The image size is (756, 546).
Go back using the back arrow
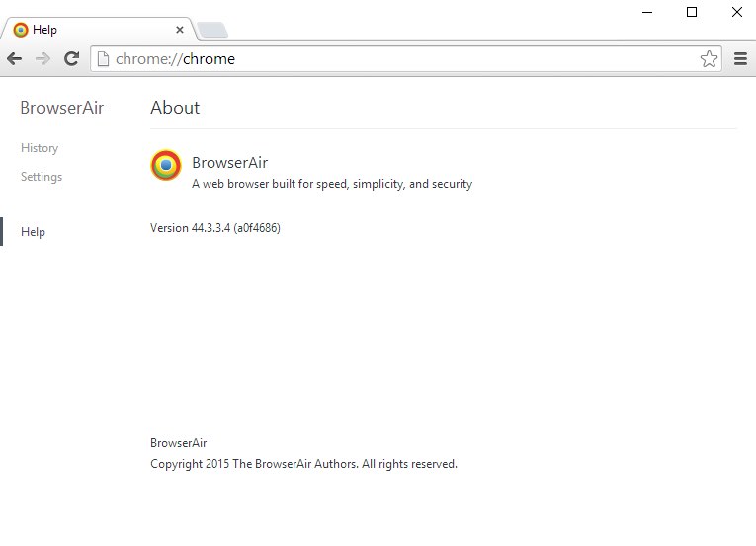click(15, 59)
